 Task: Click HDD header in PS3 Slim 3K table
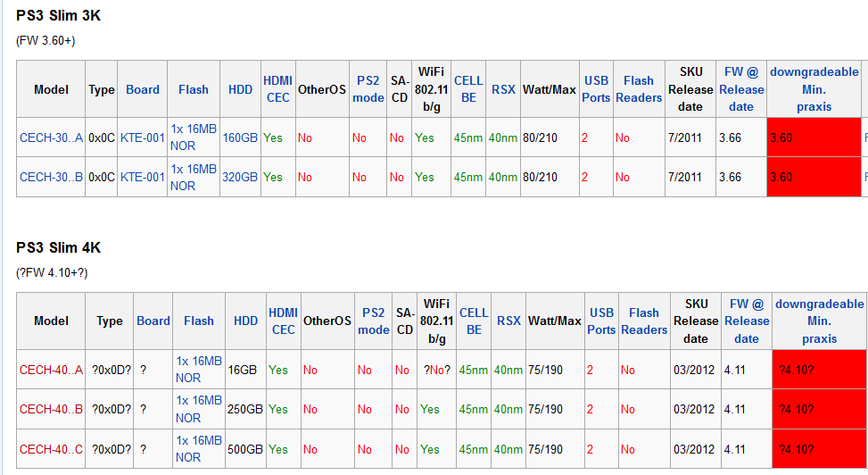240,89
